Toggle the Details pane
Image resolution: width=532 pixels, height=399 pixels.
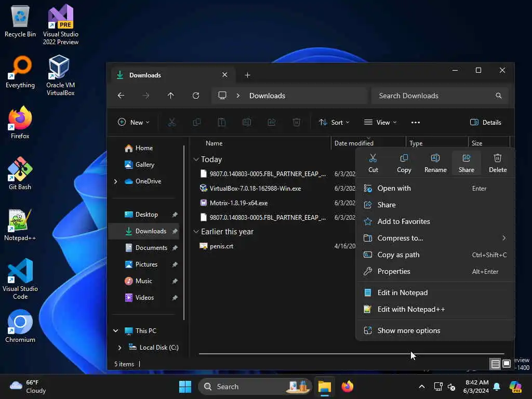pyautogui.click(x=486, y=123)
